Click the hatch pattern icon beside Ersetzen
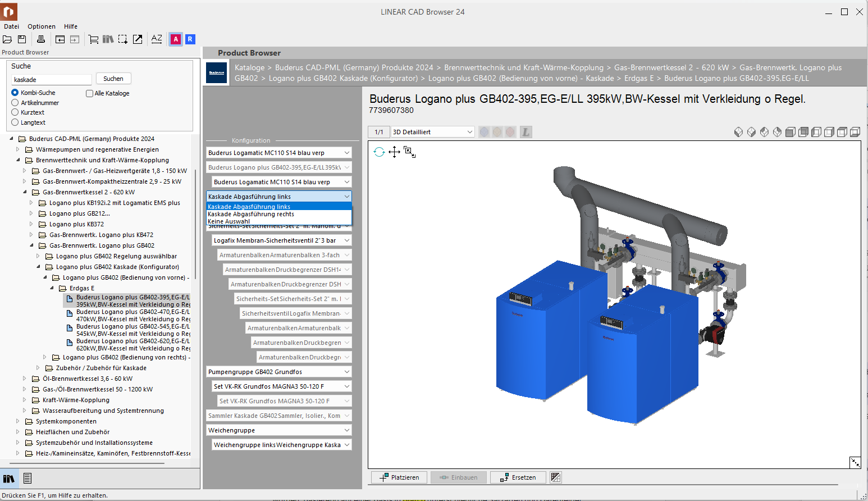 coord(555,477)
